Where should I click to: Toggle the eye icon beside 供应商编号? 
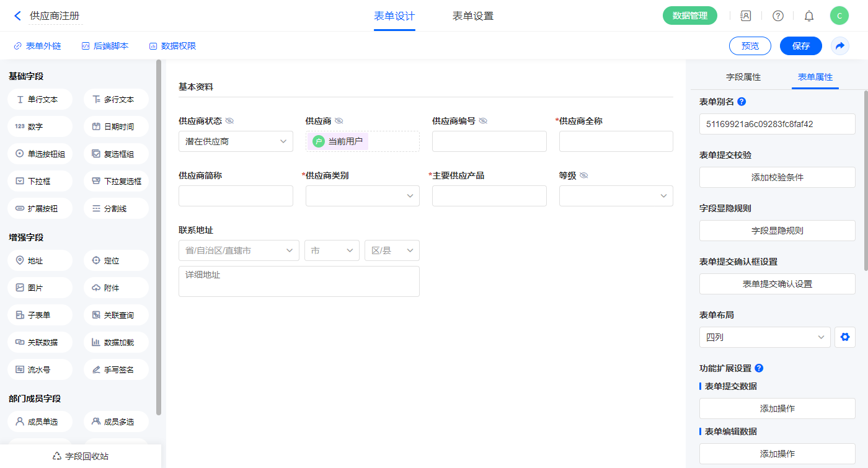point(483,121)
